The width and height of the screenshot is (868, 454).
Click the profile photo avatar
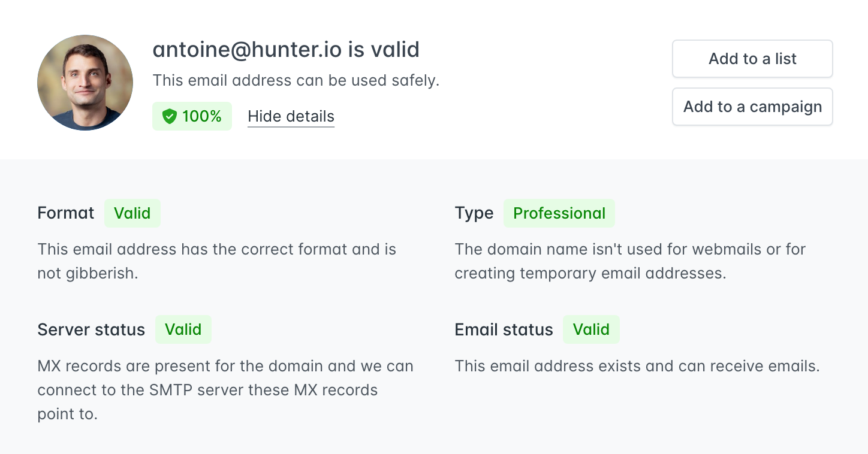point(85,83)
